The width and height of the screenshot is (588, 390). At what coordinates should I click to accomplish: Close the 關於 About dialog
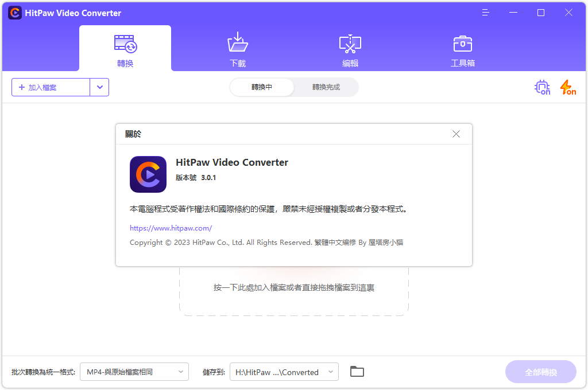tap(456, 134)
